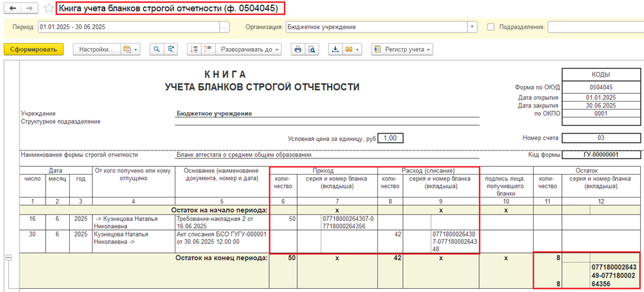Open the Организация dropdown arrow

472,27
